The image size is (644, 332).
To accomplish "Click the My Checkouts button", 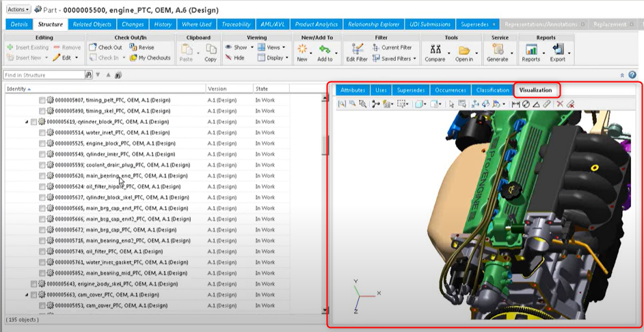I will 149,58.
